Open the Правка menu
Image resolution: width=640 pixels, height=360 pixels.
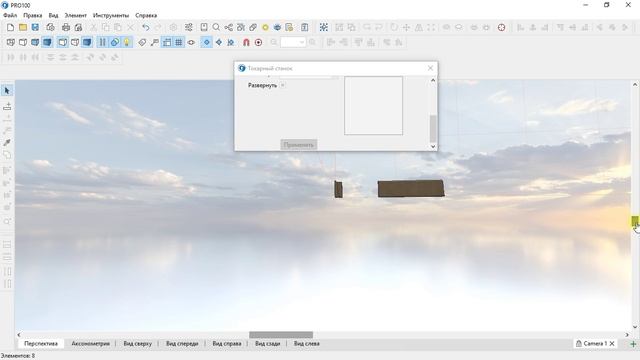click(x=33, y=16)
